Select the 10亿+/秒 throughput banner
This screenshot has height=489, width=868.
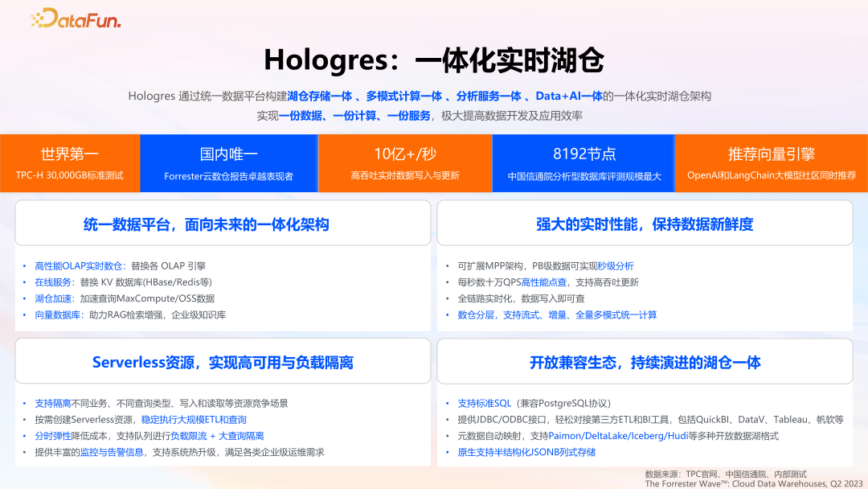[405, 162]
